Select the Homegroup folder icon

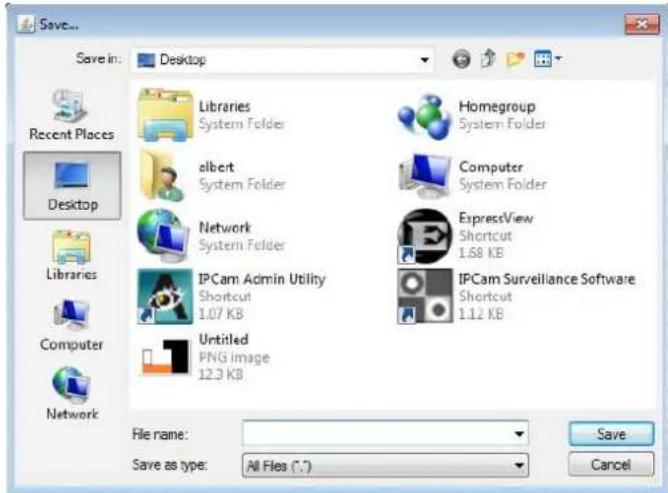pyautogui.click(x=424, y=117)
